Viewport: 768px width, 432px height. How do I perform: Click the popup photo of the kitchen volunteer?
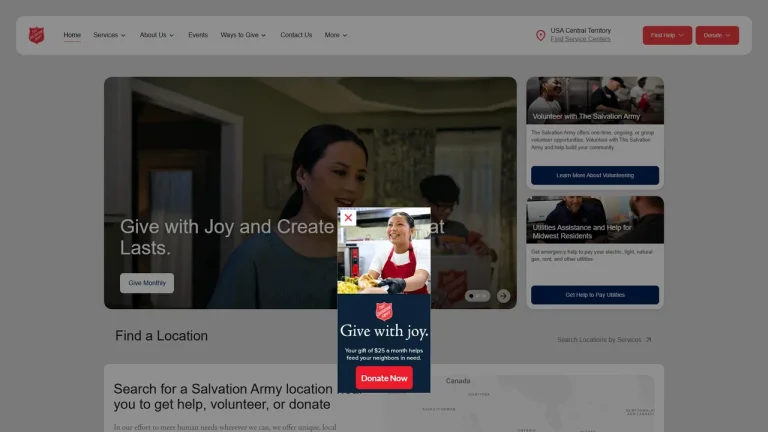click(x=384, y=251)
